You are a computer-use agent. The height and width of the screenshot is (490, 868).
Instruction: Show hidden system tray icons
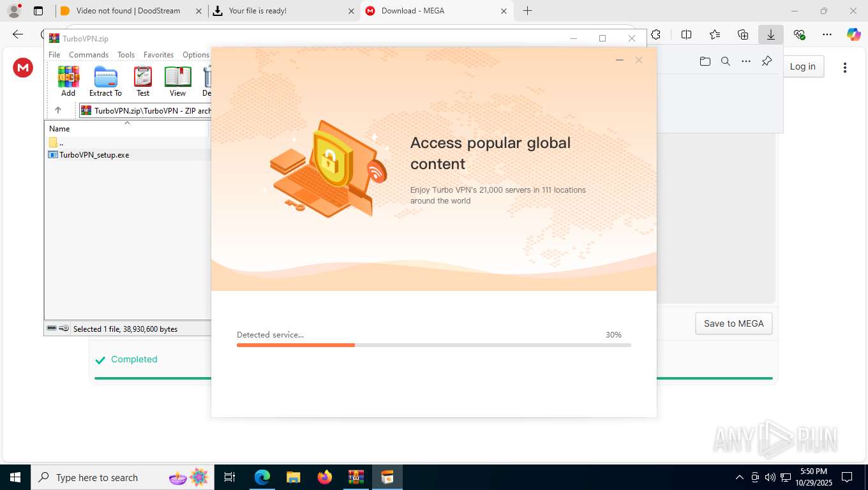(739, 477)
